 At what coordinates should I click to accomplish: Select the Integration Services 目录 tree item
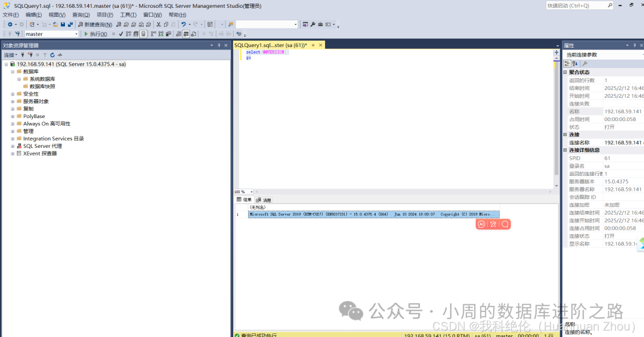(x=54, y=139)
